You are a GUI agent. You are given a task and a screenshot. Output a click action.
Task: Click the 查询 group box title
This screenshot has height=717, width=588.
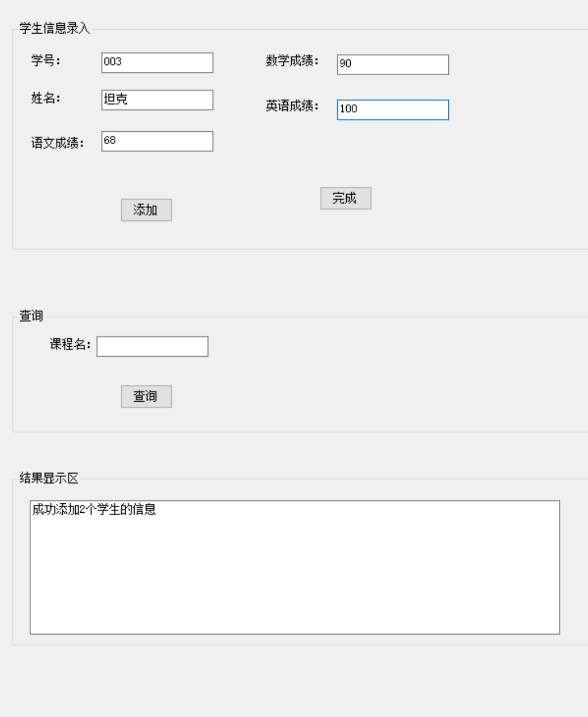pos(31,316)
